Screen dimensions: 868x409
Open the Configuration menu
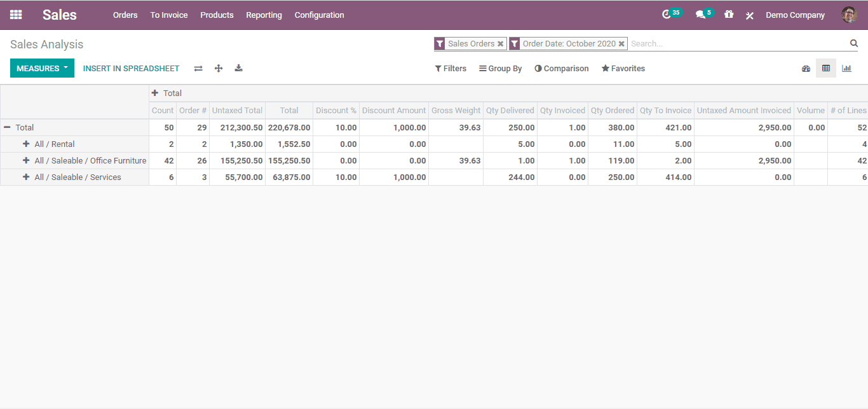[x=319, y=15]
